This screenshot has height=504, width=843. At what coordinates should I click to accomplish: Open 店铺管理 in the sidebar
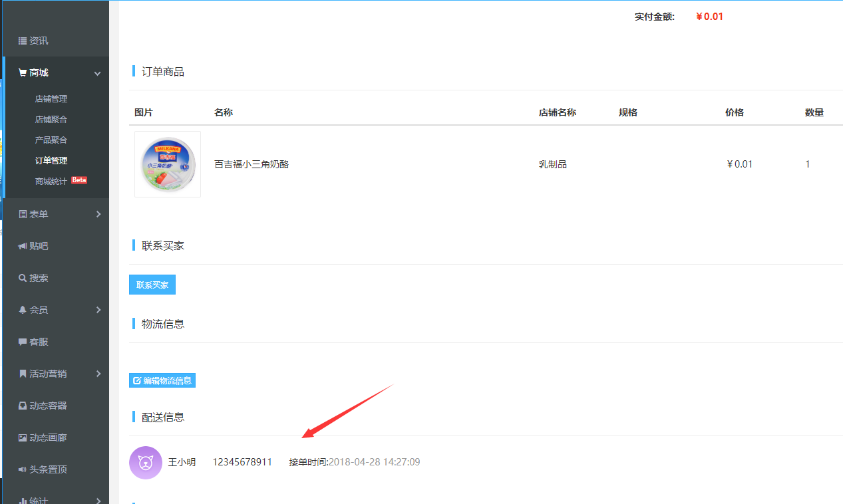click(51, 98)
